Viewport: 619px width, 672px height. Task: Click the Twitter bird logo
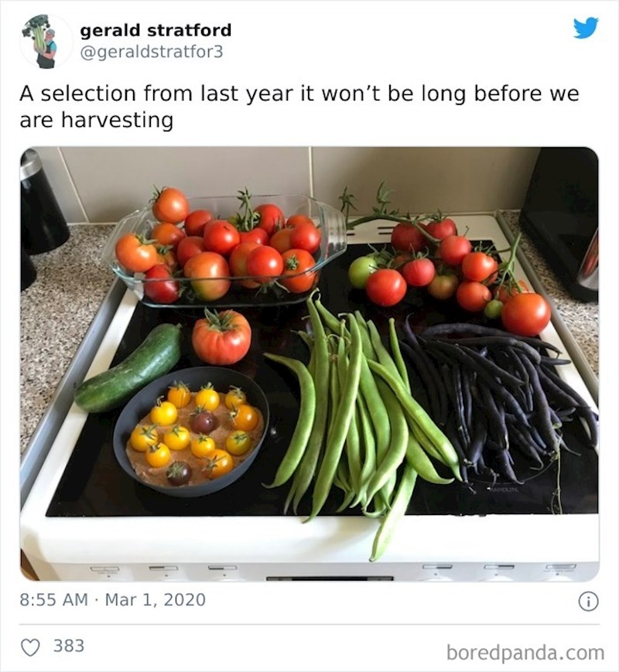[x=586, y=29]
